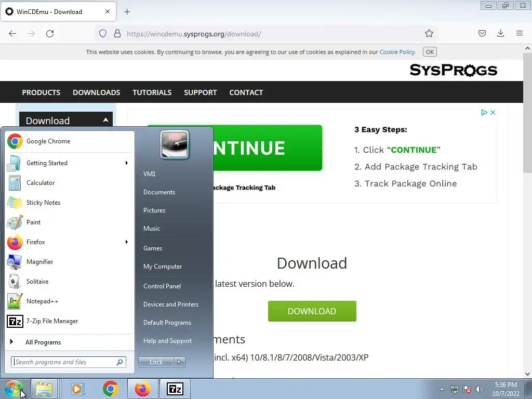Expand Getting Started submenu arrow
This screenshot has height=399, width=532.
[x=127, y=163]
